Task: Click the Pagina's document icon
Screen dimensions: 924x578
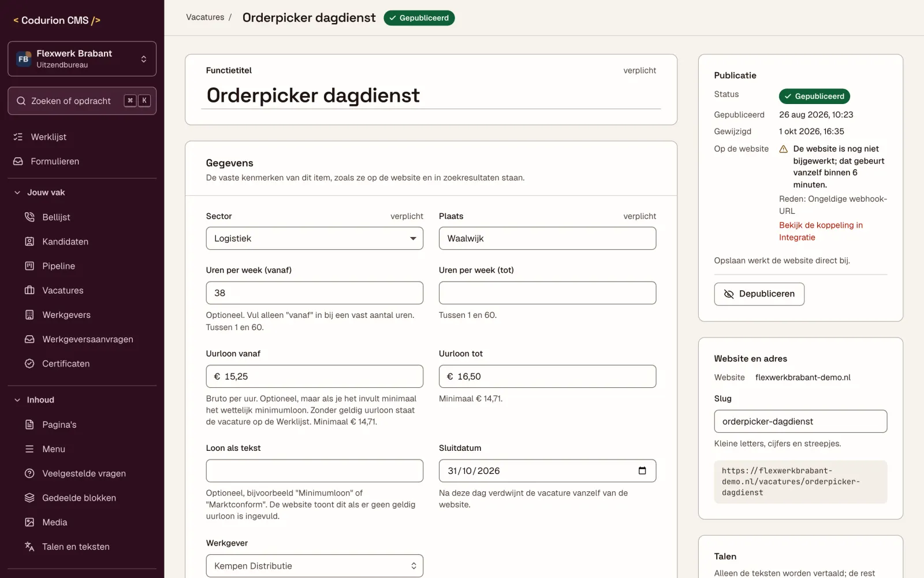Action: pos(29,425)
